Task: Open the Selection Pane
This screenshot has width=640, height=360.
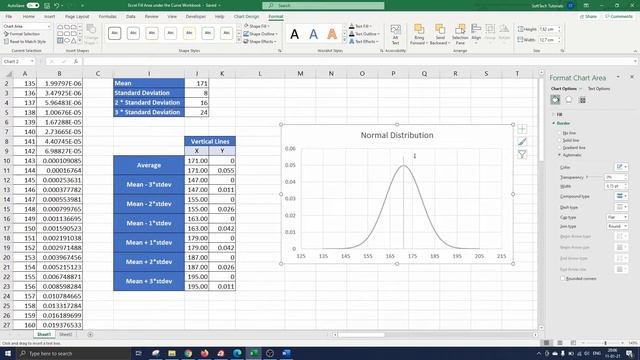Action: (x=460, y=34)
